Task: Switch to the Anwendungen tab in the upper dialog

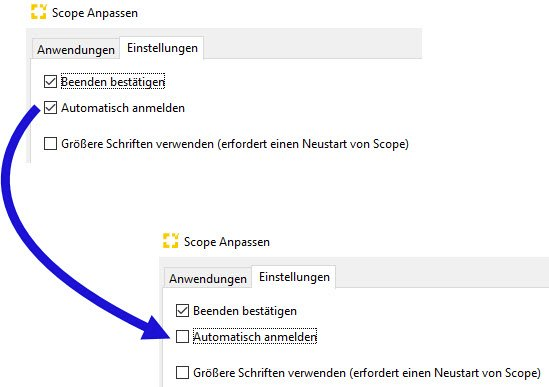Action: (x=76, y=50)
